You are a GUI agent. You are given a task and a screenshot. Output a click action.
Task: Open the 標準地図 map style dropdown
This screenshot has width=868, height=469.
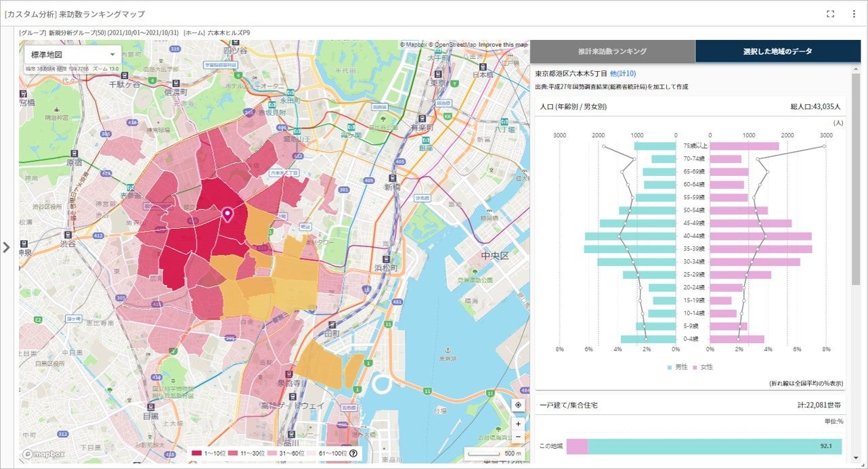tap(72, 54)
